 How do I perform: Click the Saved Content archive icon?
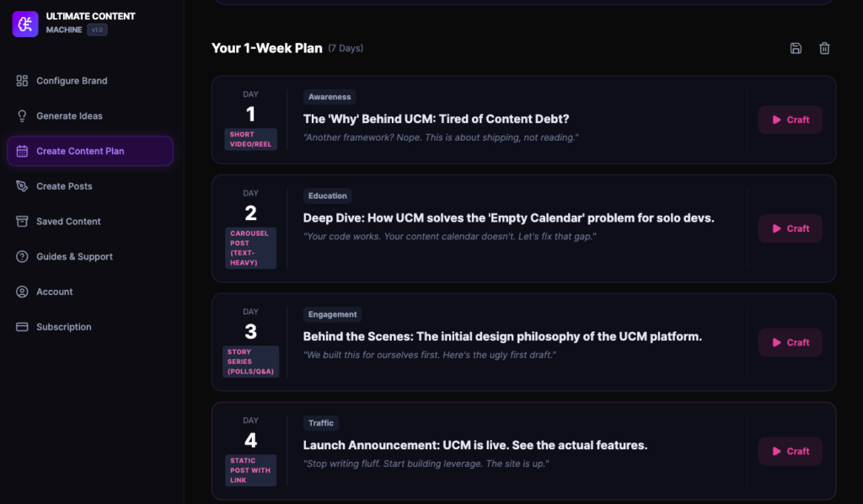(x=22, y=222)
